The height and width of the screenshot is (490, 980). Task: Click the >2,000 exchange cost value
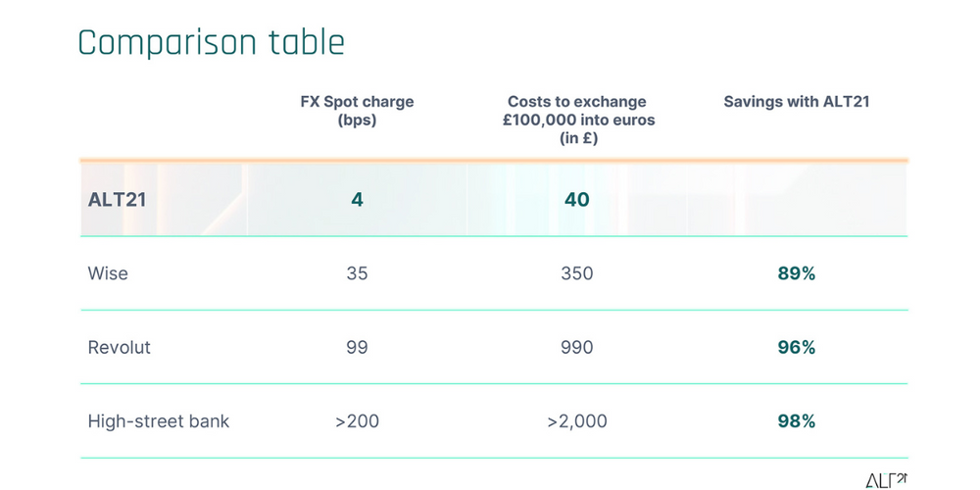(577, 421)
